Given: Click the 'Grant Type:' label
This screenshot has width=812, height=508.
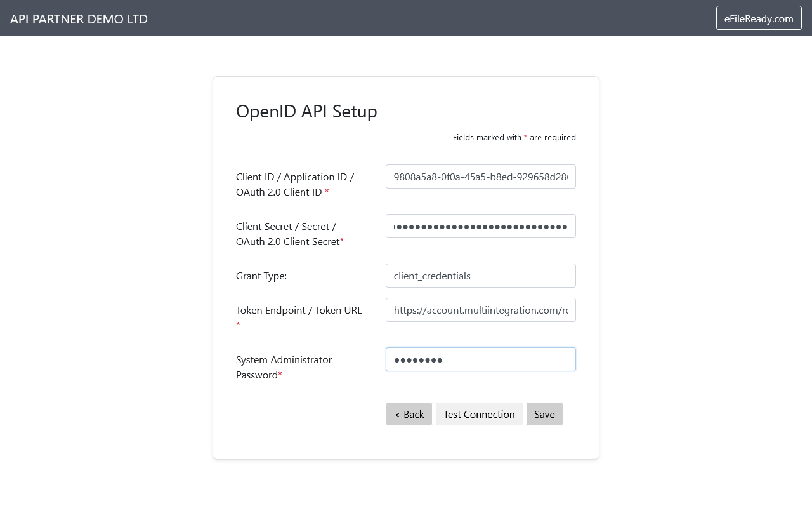Looking at the screenshot, I should [x=261, y=276].
